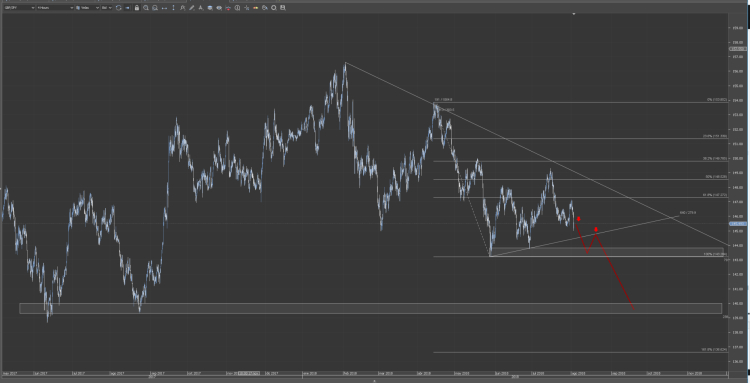Click the zoom out magnifier icon
The height and width of the screenshot is (383, 750).
155,8
